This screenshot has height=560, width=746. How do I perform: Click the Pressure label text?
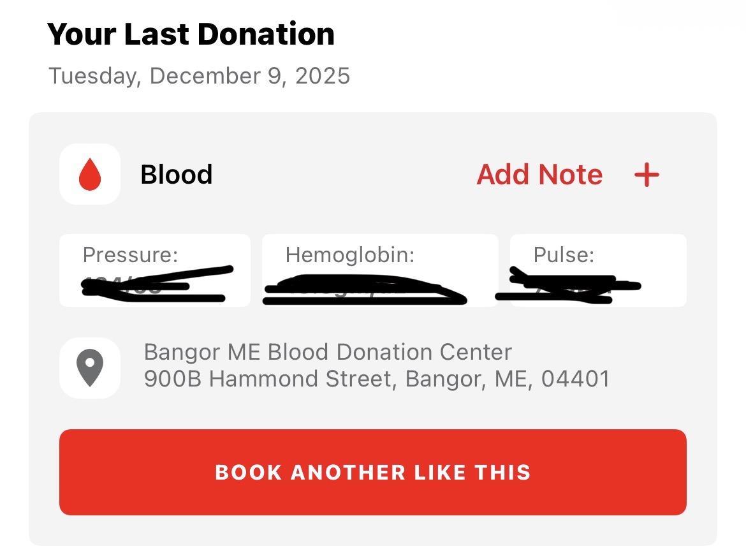[x=130, y=255]
